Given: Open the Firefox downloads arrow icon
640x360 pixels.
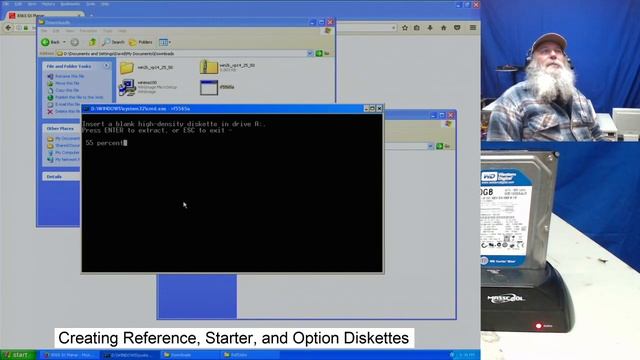Looking at the screenshot, I should coord(430,28).
